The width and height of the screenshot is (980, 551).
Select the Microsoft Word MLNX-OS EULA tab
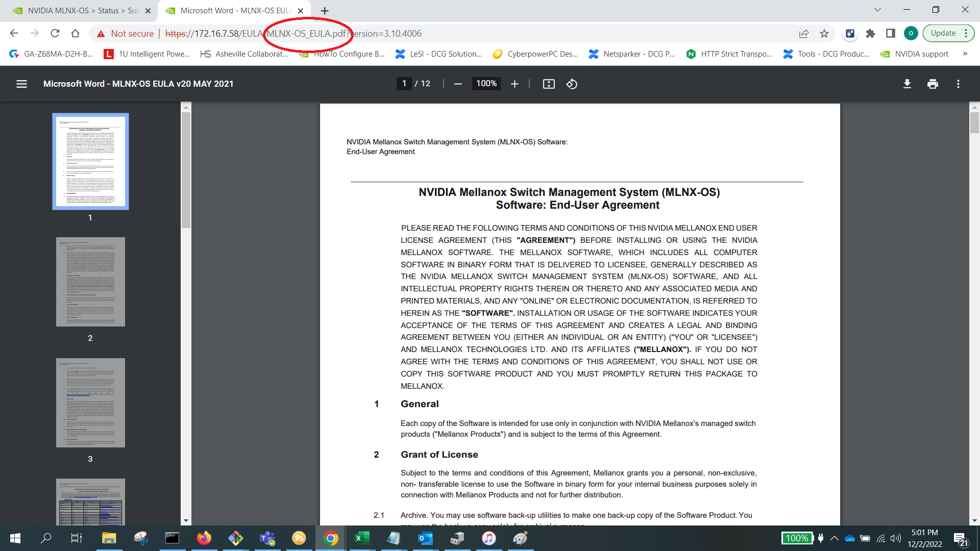[234, 10]
